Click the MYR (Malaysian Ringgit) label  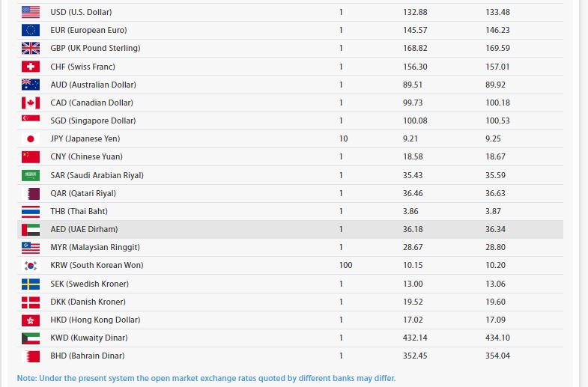click(95, 247)
